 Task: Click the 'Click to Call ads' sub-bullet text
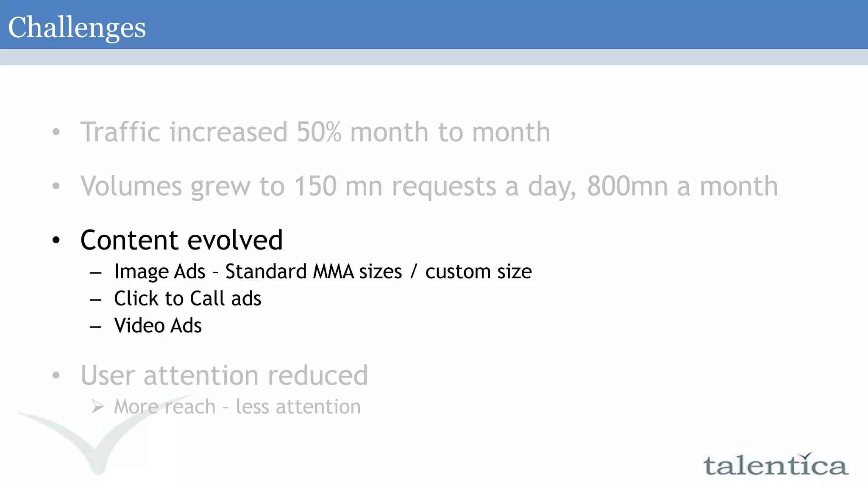pyautogui.click(x=187, y=299)
